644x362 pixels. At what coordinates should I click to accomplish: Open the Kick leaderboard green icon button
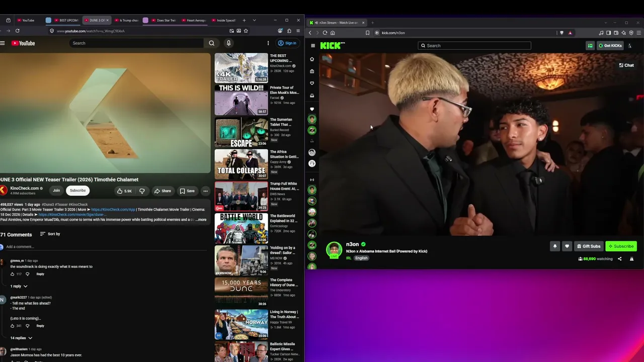click(590, 46)
